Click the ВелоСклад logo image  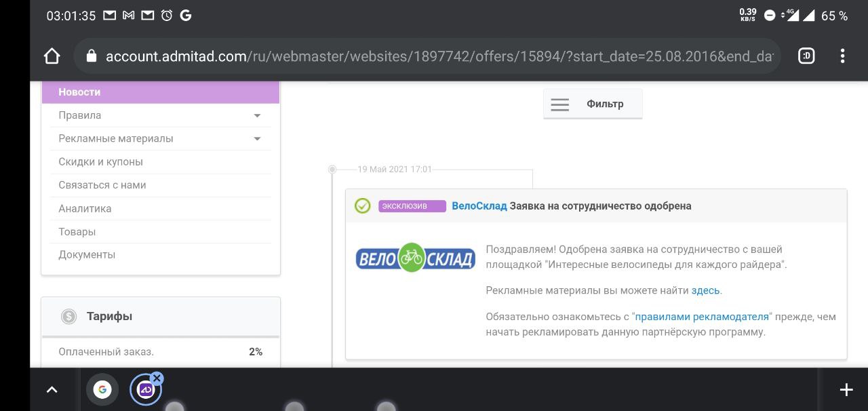click(415, 258)
